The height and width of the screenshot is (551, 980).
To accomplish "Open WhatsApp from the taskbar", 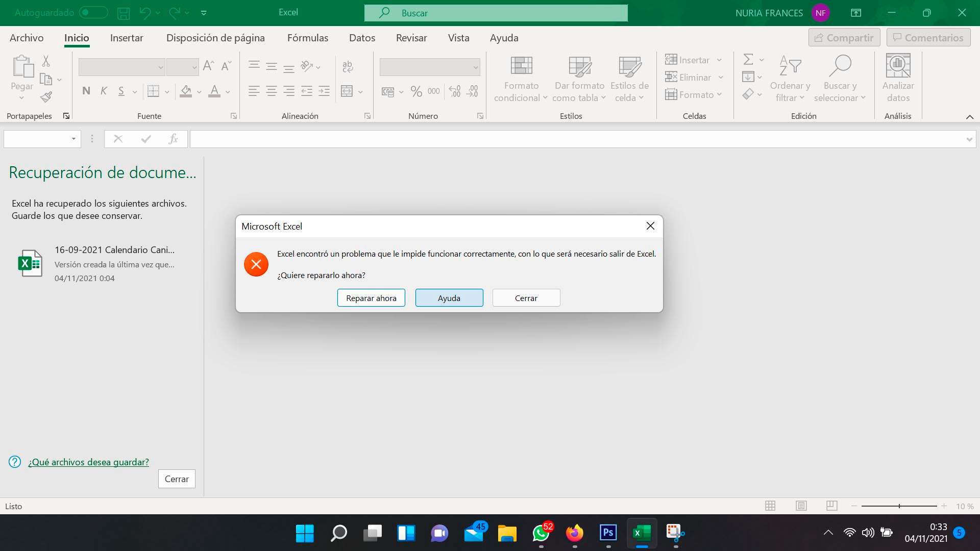I will point(541,533).
